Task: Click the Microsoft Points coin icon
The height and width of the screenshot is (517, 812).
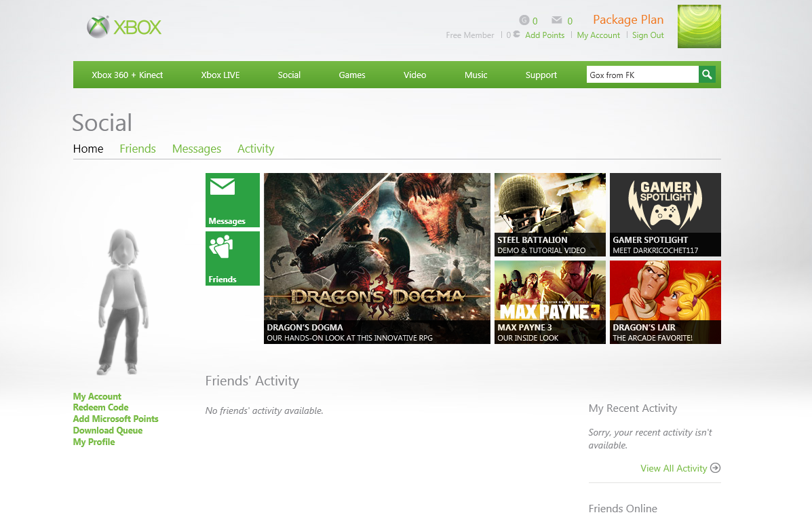Action: point(516,34)
